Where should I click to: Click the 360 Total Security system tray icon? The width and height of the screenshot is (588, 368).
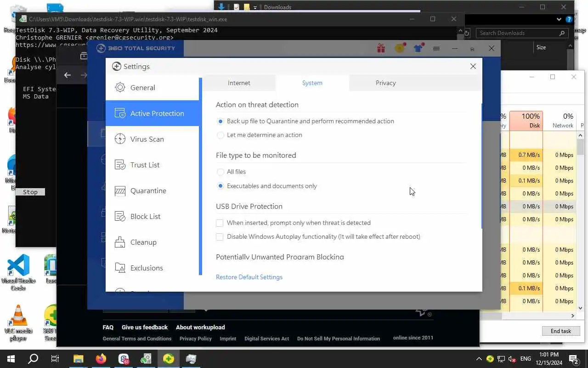tap(490, 359)
